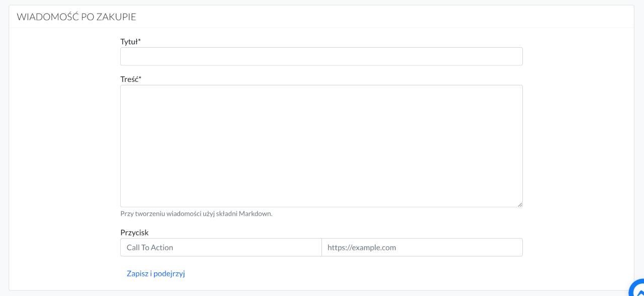
Task: Click the Treść field label
Action: point(129,79)
